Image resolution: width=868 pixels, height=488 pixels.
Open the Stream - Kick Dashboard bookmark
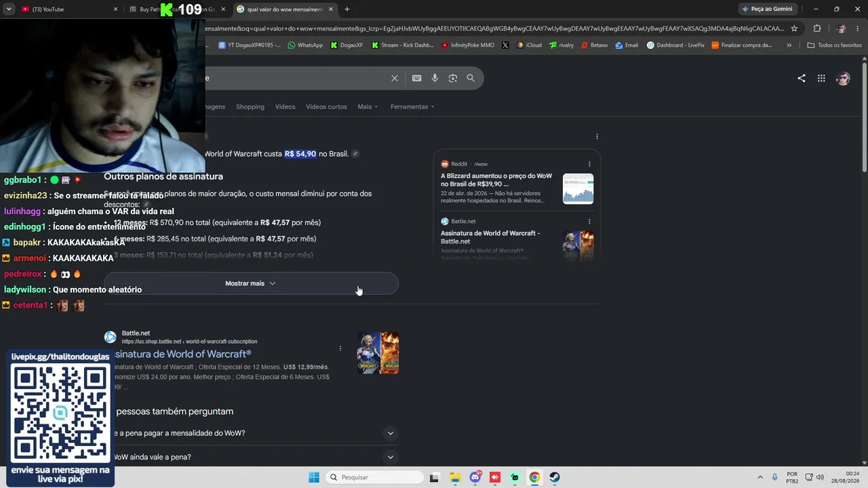[x=402, y=45]
